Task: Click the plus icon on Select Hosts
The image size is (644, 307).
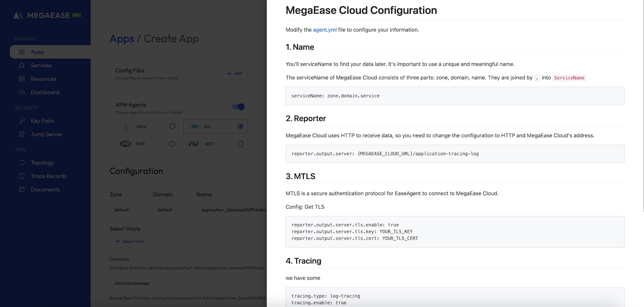Action: coord(118,241)
